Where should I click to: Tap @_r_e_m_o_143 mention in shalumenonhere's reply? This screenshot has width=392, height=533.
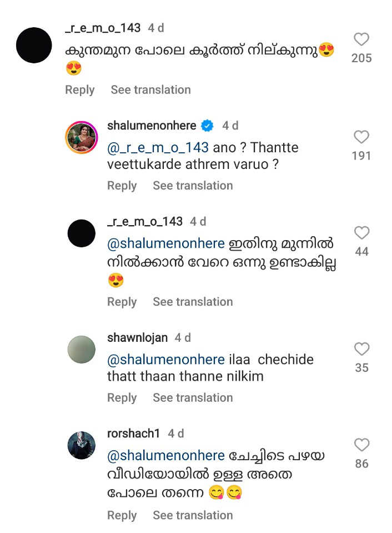pyautogui.click(x=158, y=148)
